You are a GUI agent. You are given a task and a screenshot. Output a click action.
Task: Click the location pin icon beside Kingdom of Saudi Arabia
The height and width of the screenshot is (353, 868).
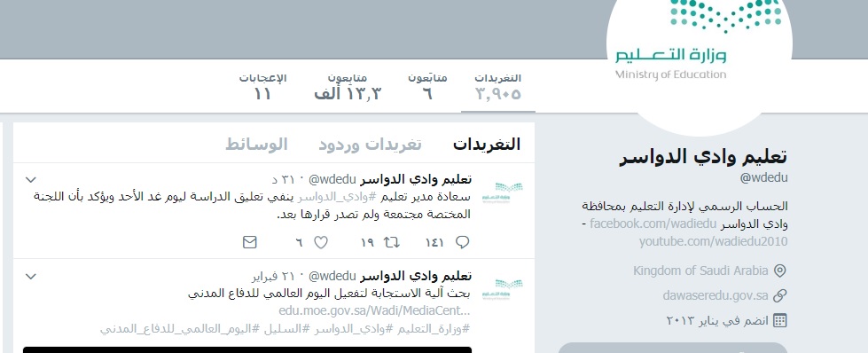[780, 271]
